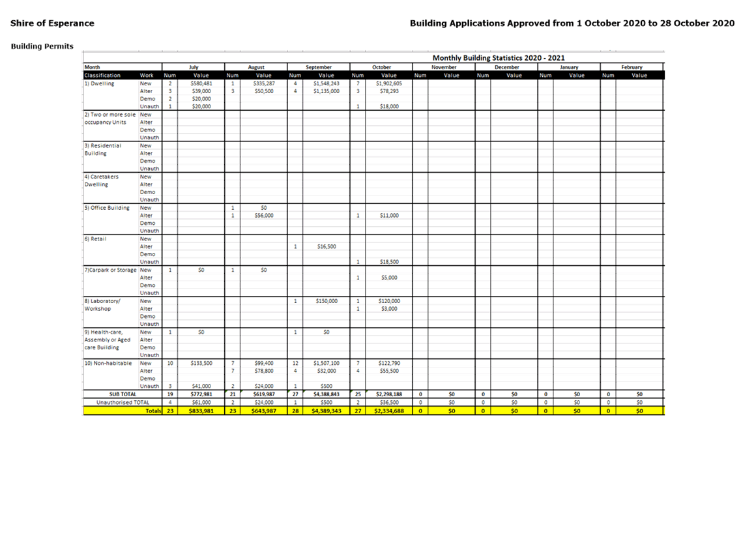Select the '6) Retail' classification label
756x535 pixels.
[x=95, y=239]
